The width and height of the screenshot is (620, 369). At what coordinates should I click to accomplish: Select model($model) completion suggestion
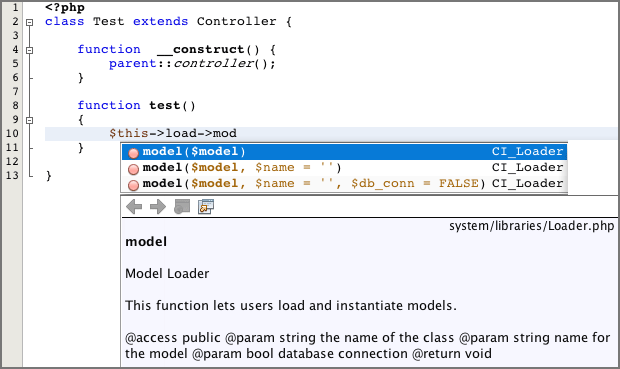[x=344, y=152]
